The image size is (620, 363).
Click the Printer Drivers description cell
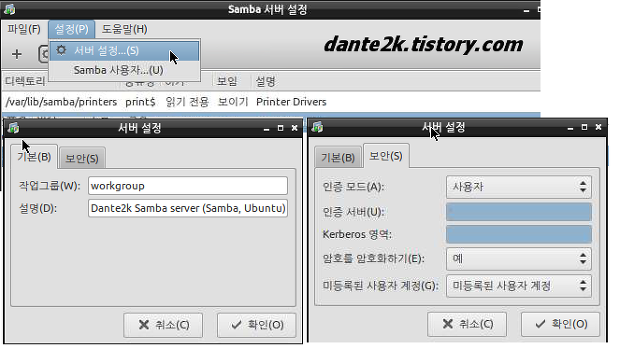coord(291,102)
